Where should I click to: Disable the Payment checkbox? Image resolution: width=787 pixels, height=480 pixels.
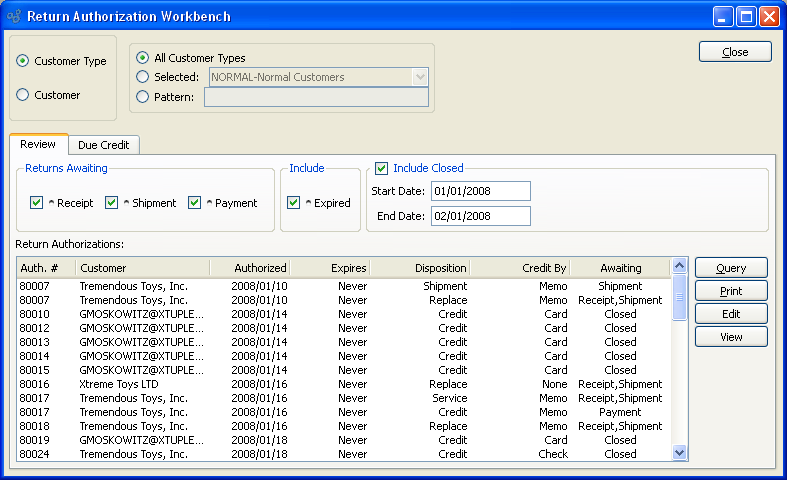pos(195,203)
